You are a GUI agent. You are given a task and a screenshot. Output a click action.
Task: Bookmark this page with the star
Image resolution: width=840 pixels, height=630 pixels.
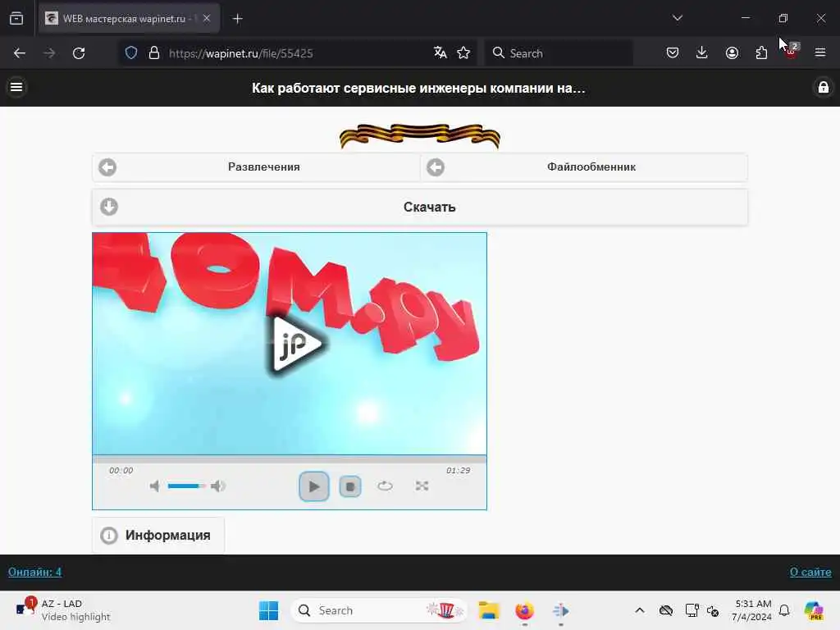[x=463, y=53]
